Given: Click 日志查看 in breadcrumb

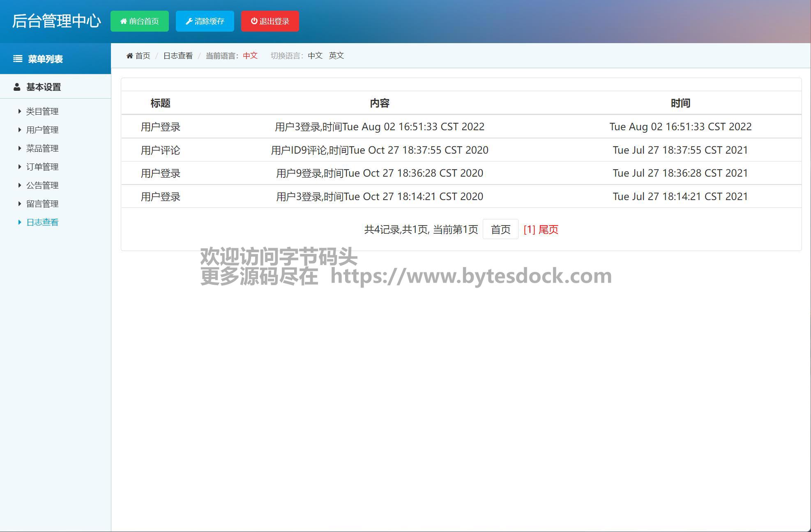Looking at the screenshot, I should pyautogui.click(x=178, y=56).
